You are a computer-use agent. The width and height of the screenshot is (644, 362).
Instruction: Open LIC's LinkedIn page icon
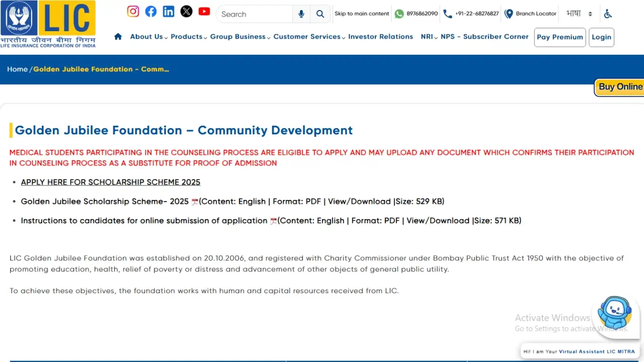click(x=169, y=12)
